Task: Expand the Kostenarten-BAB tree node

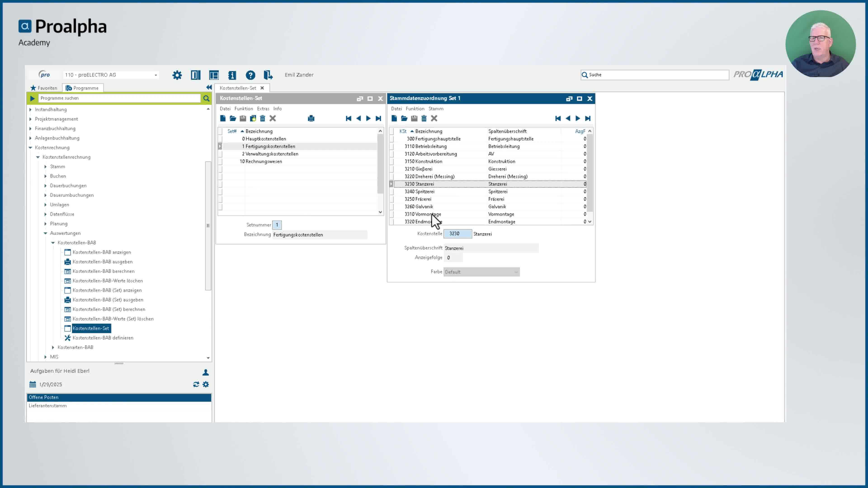Action: point(53,347)
